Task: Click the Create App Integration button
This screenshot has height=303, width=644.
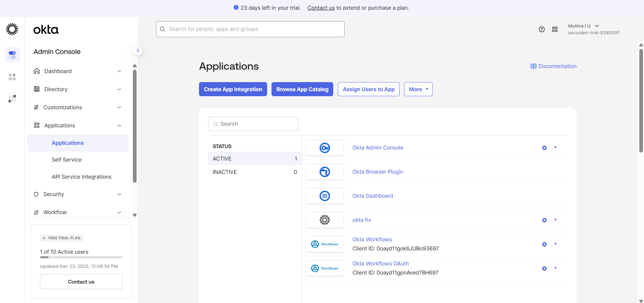Action: pos(233,89)
